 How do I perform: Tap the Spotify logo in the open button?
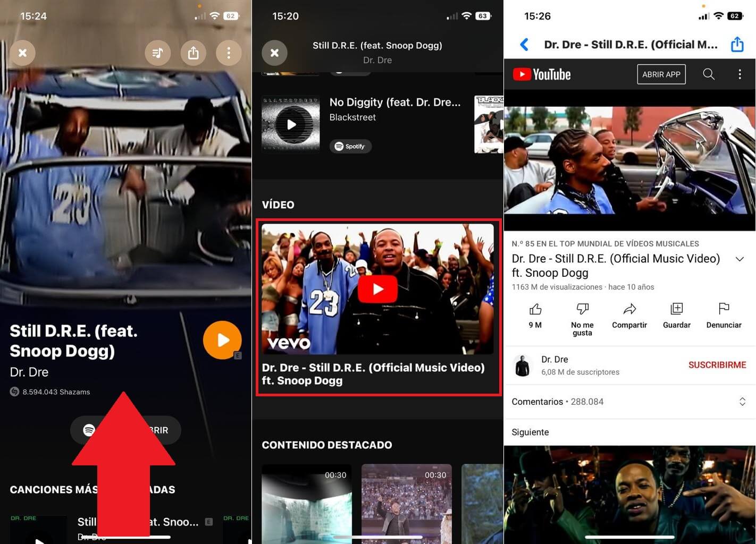[x=89, y=430]
